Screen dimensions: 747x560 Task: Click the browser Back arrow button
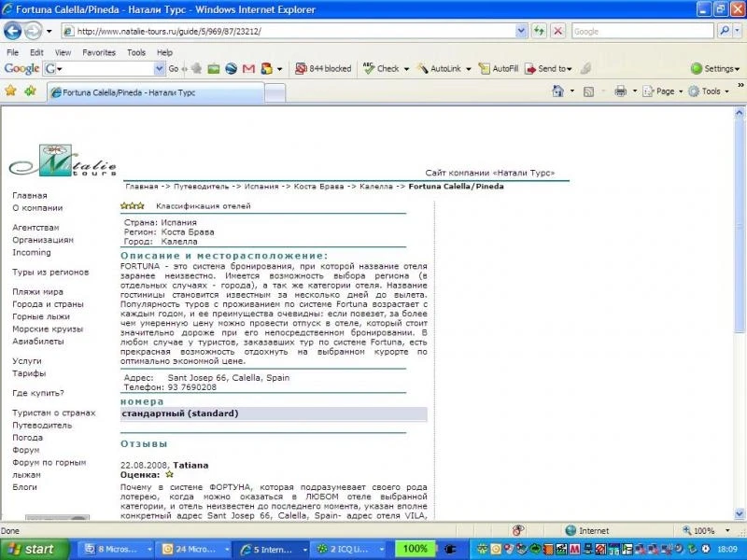coord(12,32)
